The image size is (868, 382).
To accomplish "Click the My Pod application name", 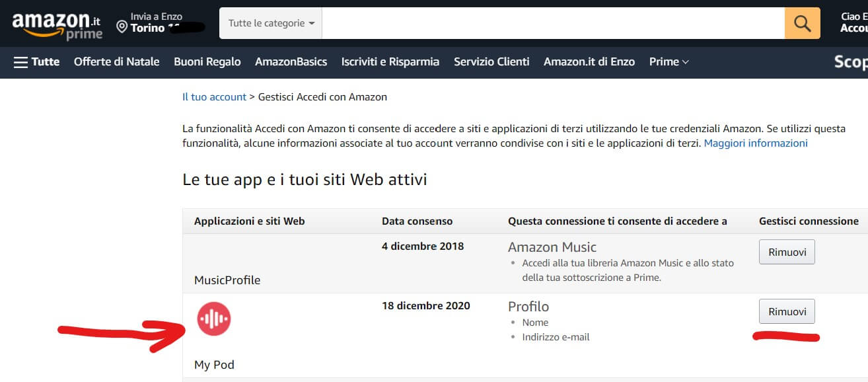I will [x=214, y=364].
